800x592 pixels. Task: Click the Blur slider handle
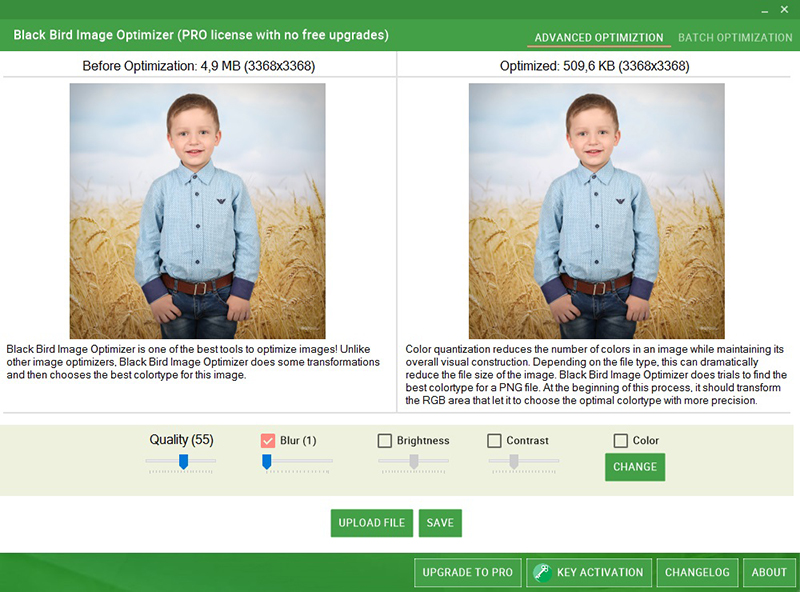click(x=266, y=461)
